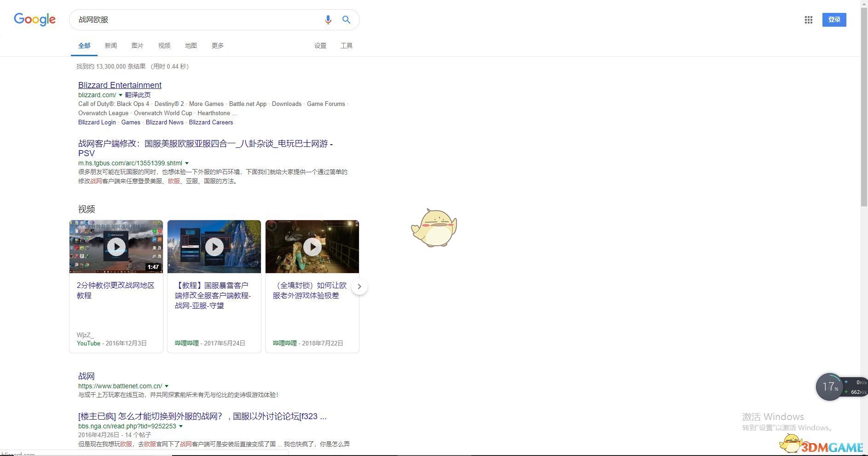Switch to the 地图 tab
Image resolution: width=868 pixels, height=456 pixels.
coord(191,46)
